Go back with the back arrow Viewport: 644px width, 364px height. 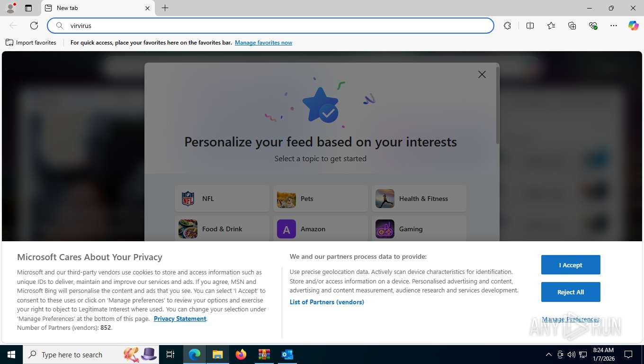click(x=13, y=26)
